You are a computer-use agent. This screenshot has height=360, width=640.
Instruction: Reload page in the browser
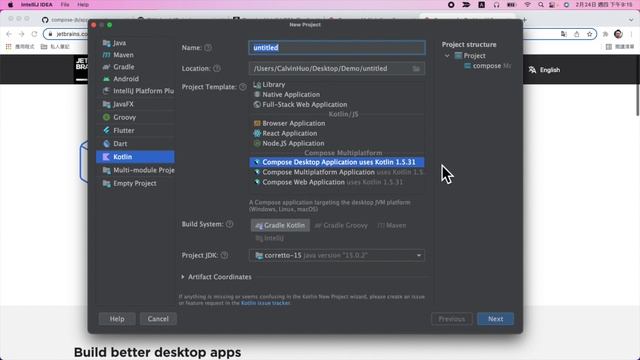(34, 34)
